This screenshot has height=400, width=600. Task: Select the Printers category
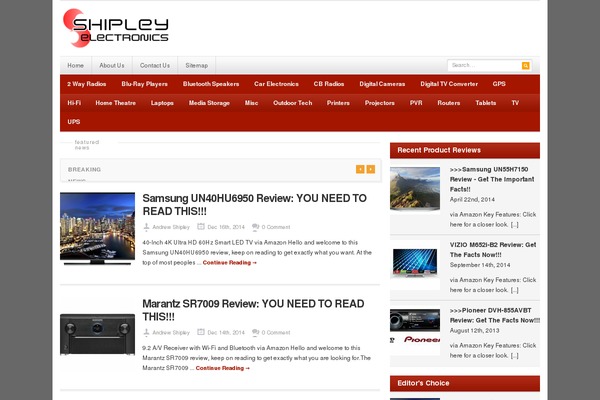pyautogui.click(x=338, y=103)
